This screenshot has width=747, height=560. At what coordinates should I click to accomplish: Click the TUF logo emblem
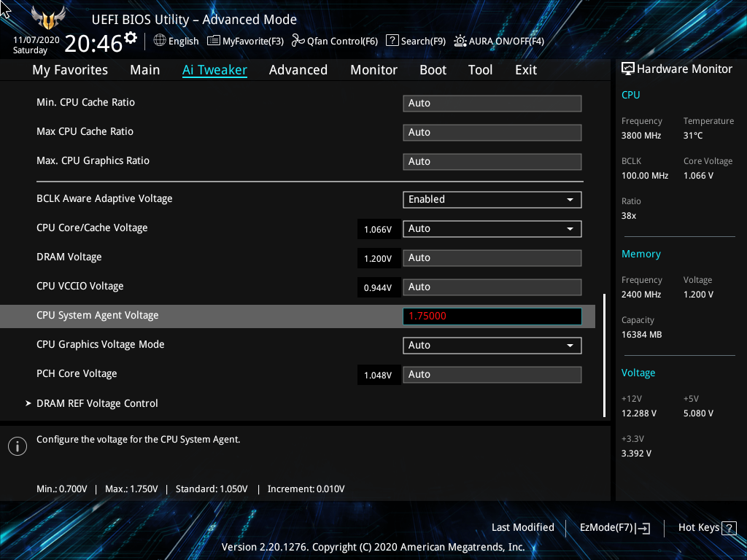(47, 18)
